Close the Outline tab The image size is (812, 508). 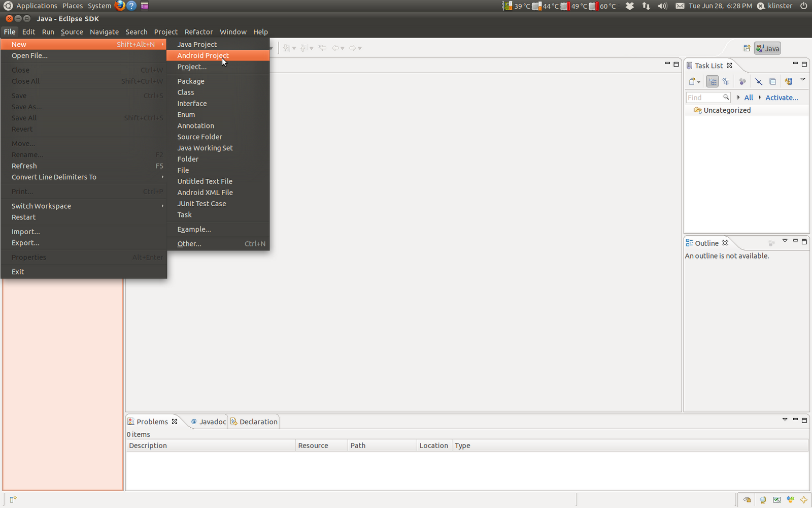point(725,243)
